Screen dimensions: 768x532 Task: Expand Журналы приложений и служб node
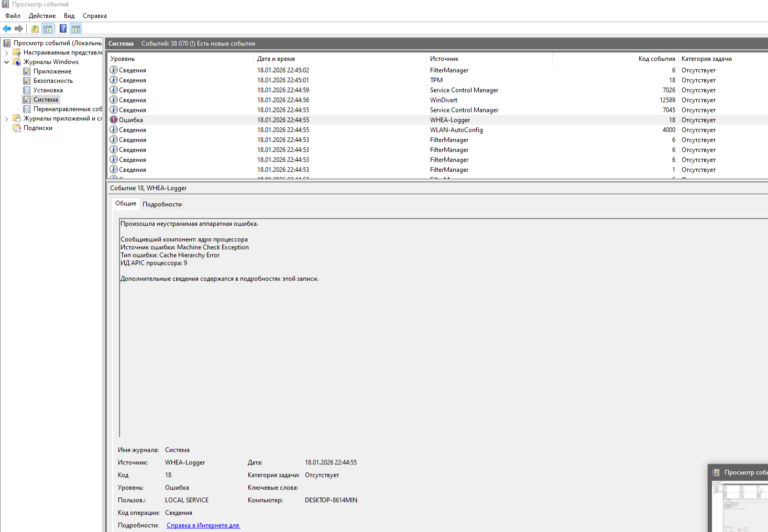click(x=6, y=119)
